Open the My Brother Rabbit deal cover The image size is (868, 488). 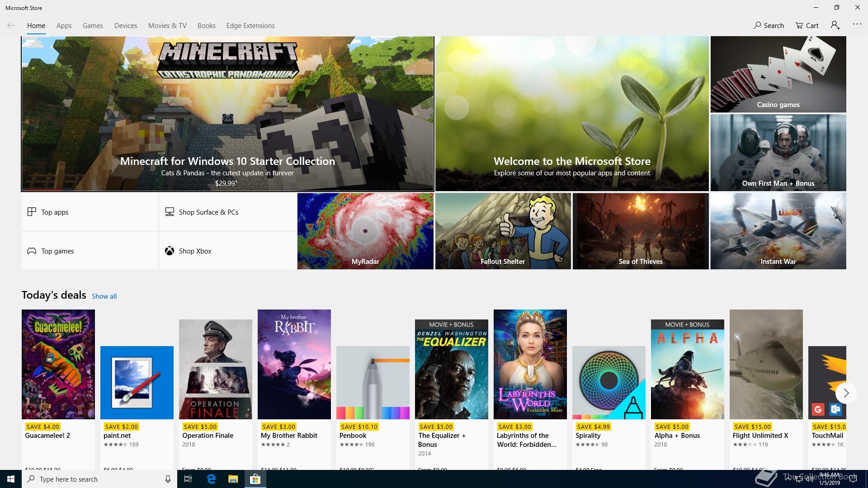tap(294, 364)
